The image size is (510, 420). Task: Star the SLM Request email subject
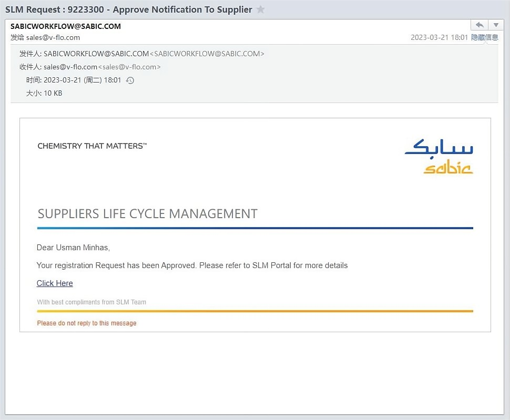coord(260,10)
